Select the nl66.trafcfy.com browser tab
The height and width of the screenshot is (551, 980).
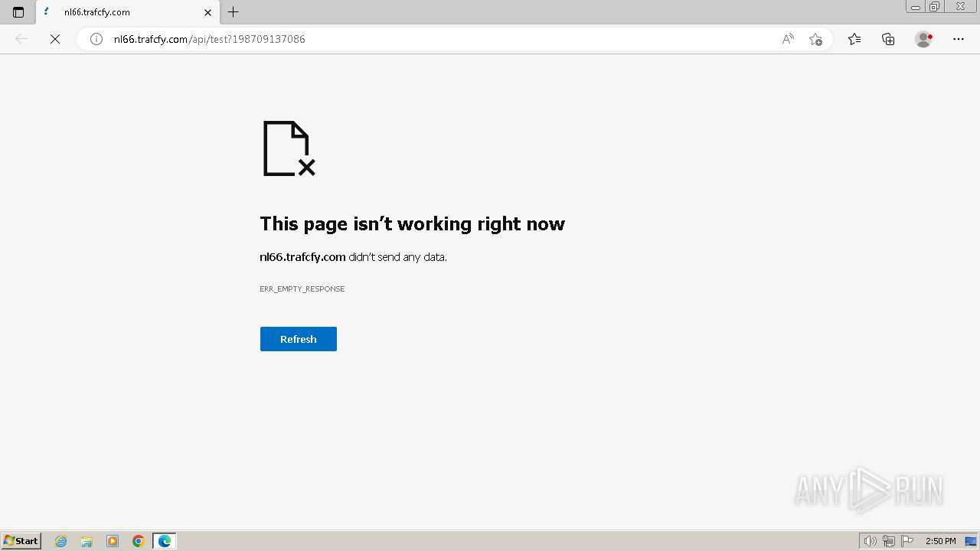[x=128, y=12]
